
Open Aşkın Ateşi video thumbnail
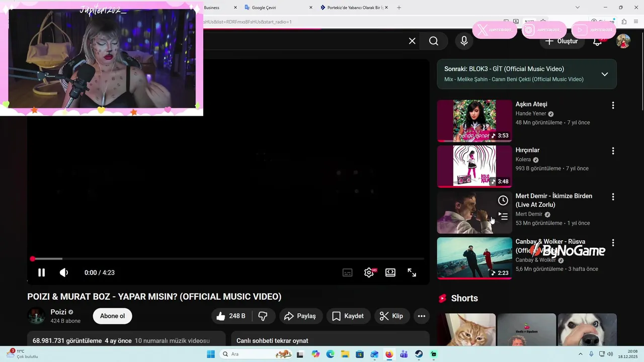coord(474,121)
